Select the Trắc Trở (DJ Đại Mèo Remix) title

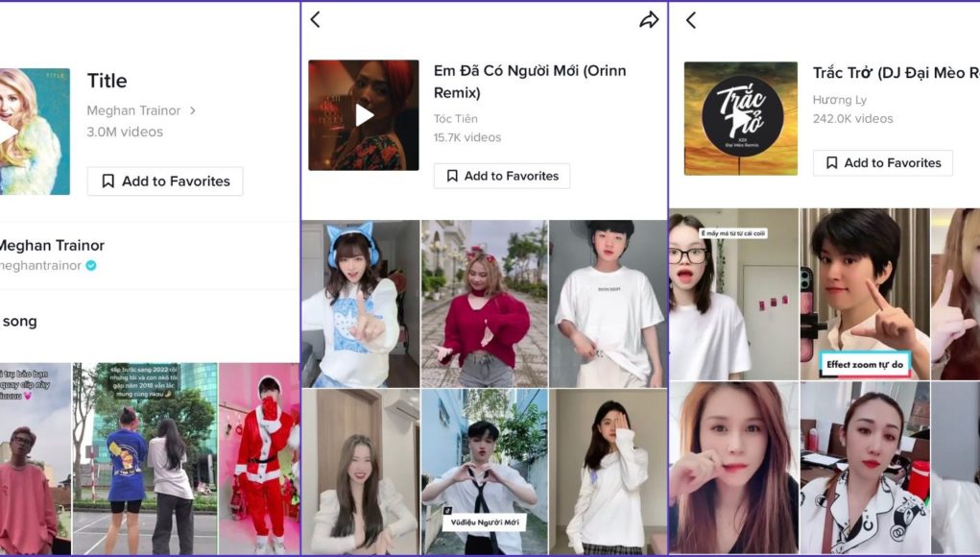coord(896,73)
